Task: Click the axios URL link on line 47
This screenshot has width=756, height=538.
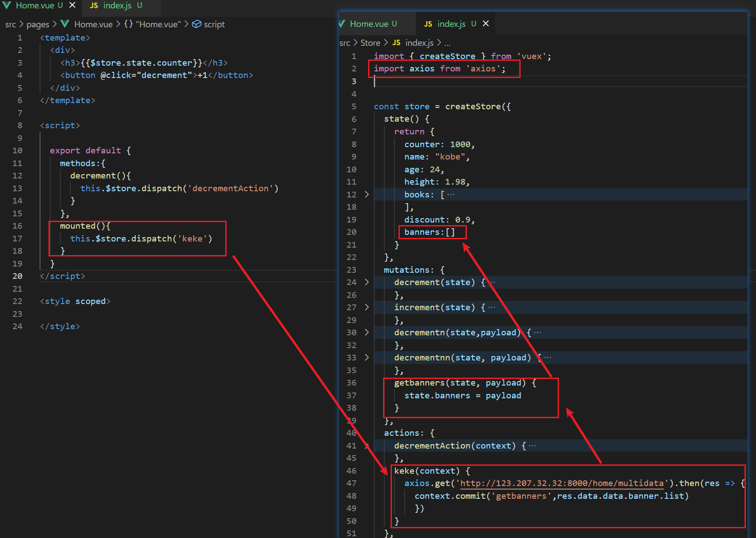Action: pos(562,483)
